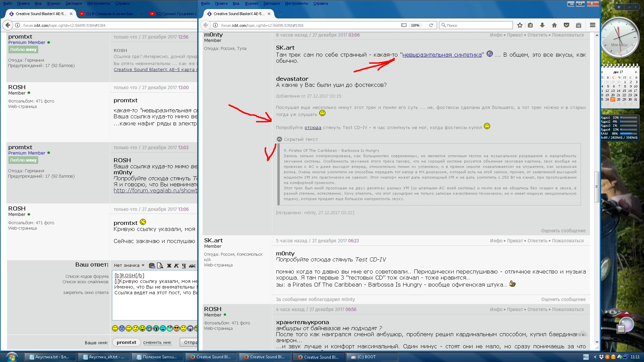The width and height of the screenshot is (644, 362).
Task: Apply bold Ж formatting in reply editor
Action: point(169,265)
